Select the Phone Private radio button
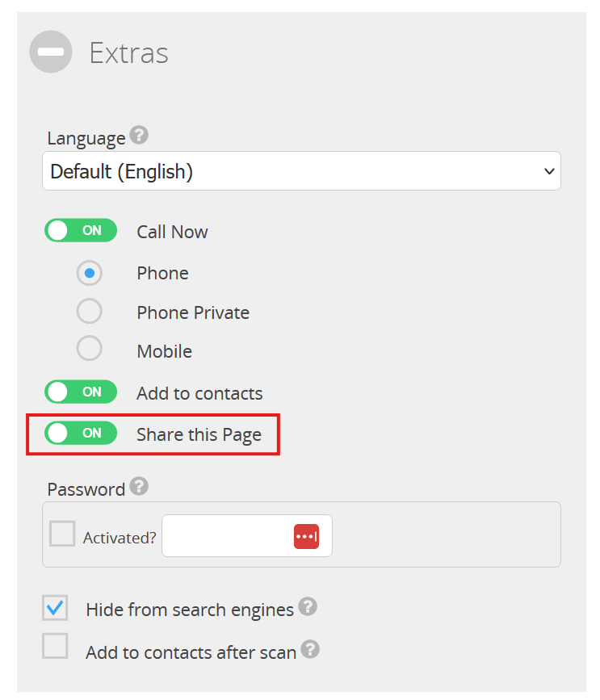The image size is (600, 700). pos(89,311)
